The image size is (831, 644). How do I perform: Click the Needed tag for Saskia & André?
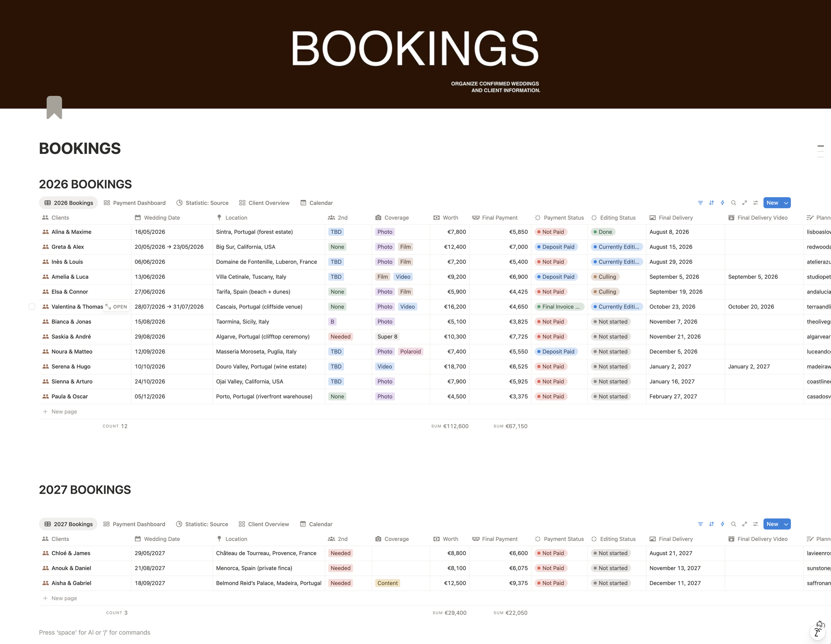tap(340, 336)
